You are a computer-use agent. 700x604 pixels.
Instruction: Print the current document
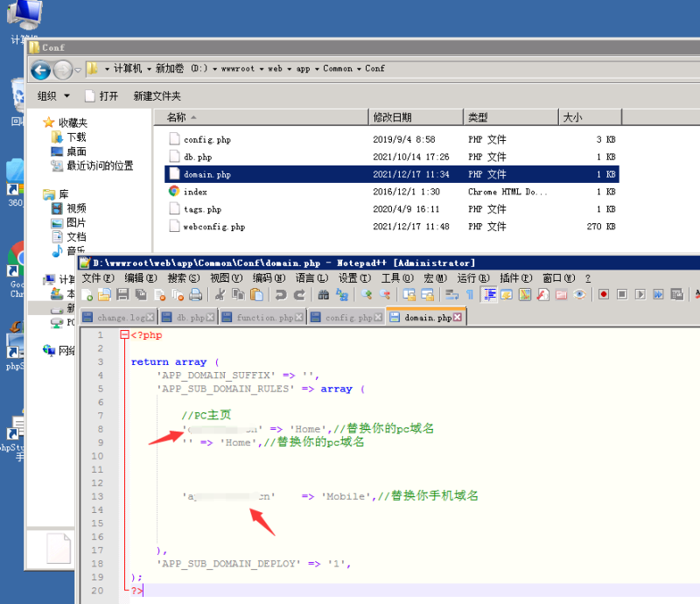[x=195, y=295]
